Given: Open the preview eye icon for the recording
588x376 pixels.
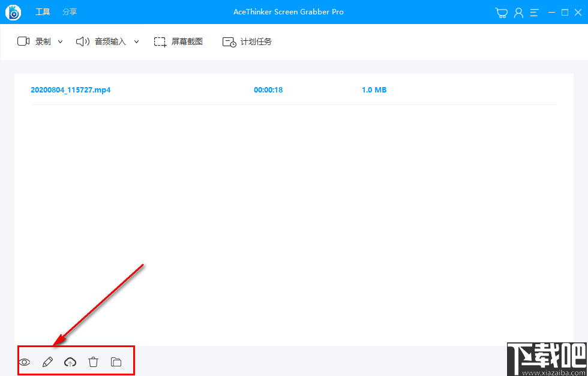Looking at the screenshot, I should coord(24,361).
